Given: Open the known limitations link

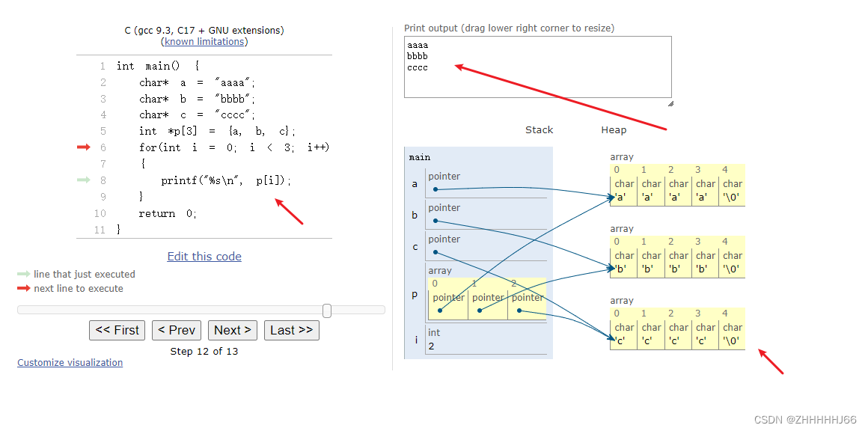Looking at the screenshot, I should pos(204,41).
